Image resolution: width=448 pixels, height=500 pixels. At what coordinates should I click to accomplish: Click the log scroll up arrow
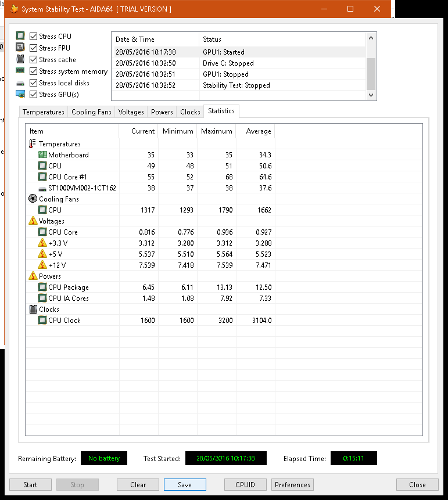tap(371, 38)
